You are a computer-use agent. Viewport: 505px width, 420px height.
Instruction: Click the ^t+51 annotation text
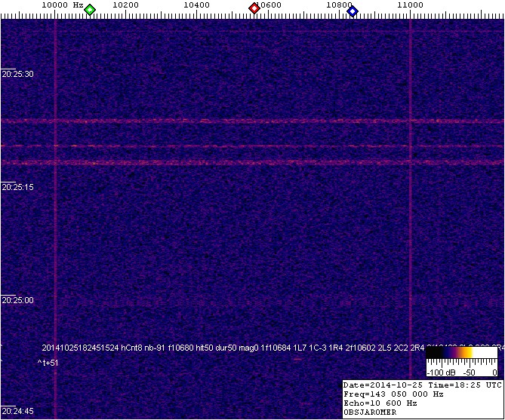[x=48, y=363]
